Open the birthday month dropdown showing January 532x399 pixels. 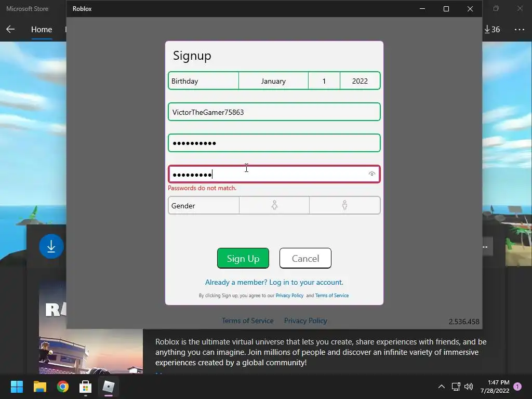[273, 81]
